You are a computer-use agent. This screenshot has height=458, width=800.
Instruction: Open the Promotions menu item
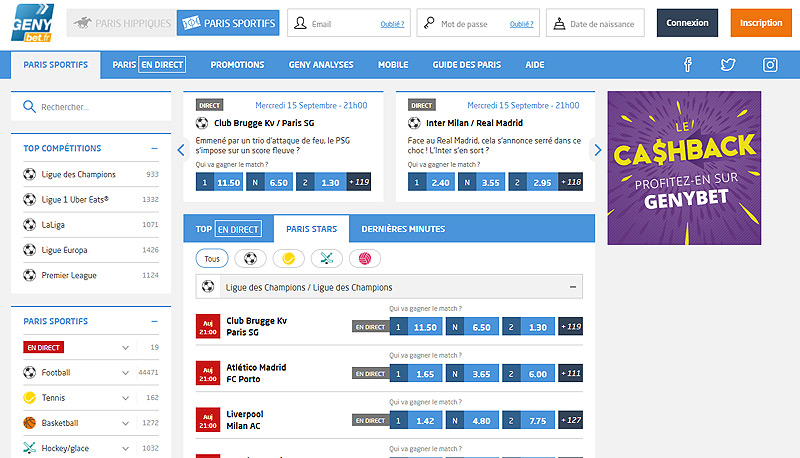point(237,65)
